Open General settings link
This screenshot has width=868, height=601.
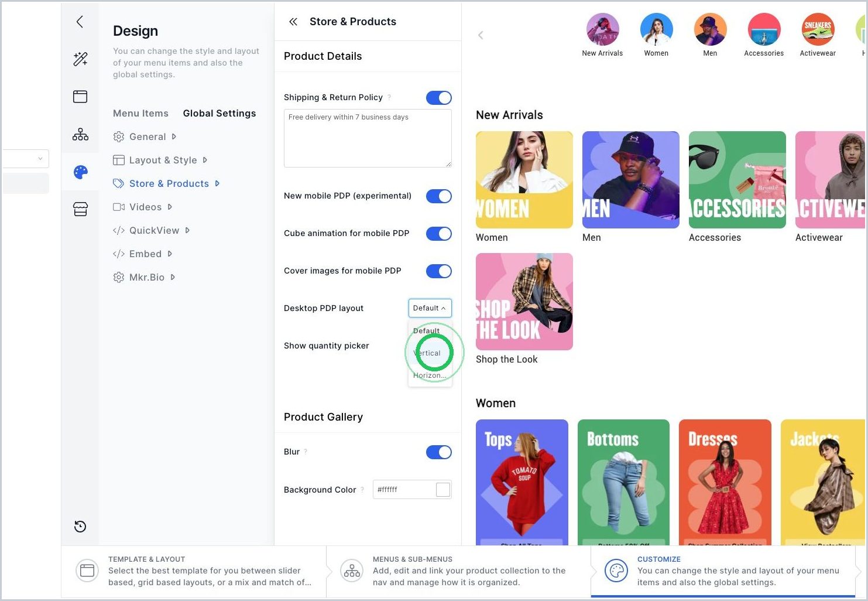[x=147, y=136]
